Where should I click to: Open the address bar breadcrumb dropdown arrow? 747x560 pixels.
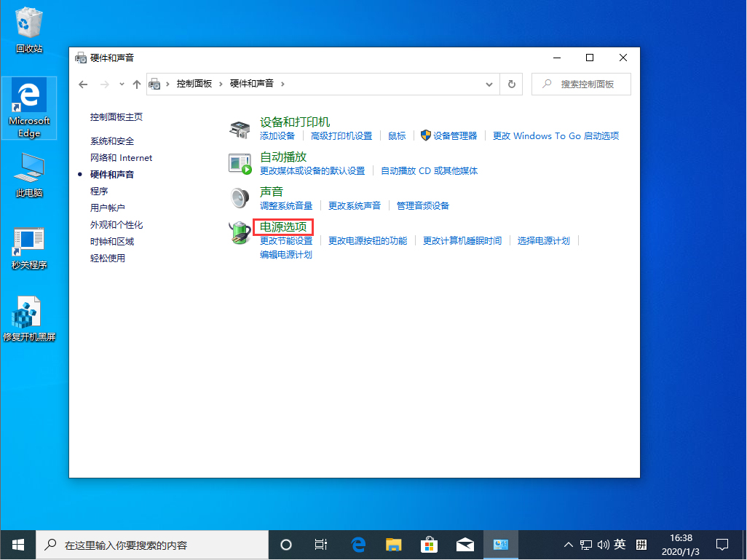(x=489, y=84)
